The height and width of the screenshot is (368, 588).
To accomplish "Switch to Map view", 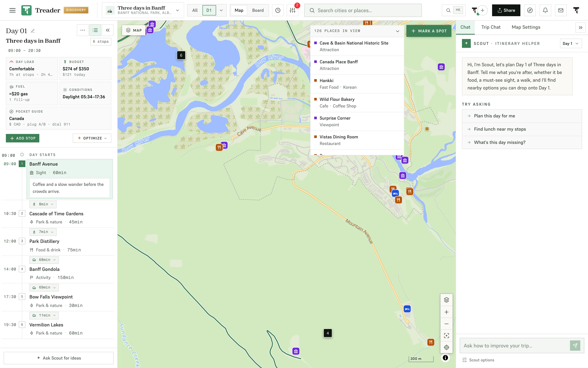I will click(x=239, y=10).
